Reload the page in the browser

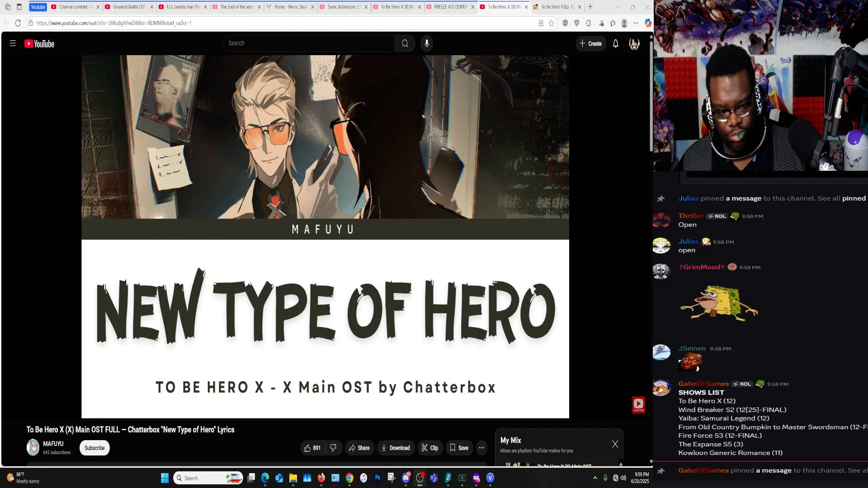[x=18, y=23]
